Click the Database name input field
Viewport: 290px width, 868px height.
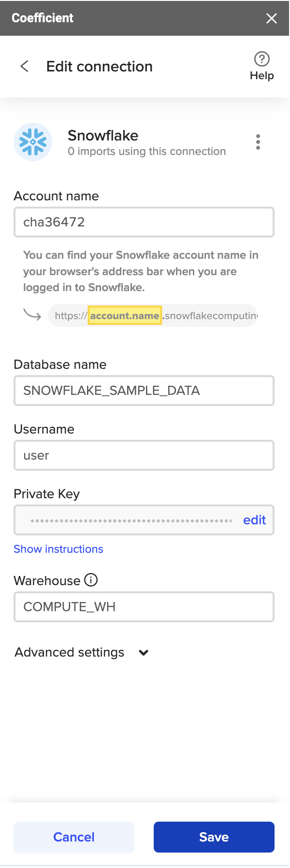144,391
